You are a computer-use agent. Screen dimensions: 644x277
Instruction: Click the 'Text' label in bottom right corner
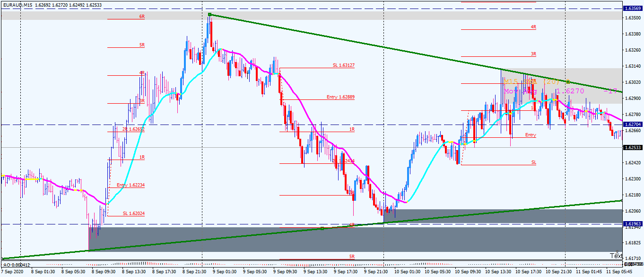click(x=616, y=256)
